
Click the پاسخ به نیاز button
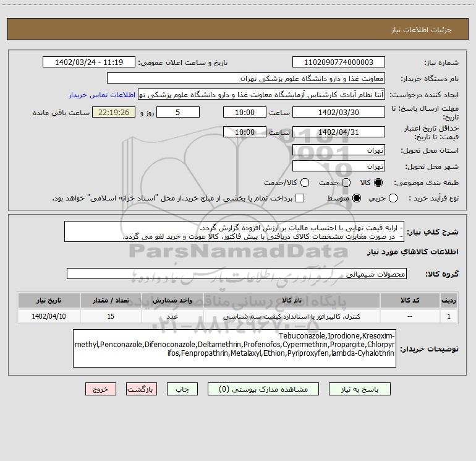(359, 389)
